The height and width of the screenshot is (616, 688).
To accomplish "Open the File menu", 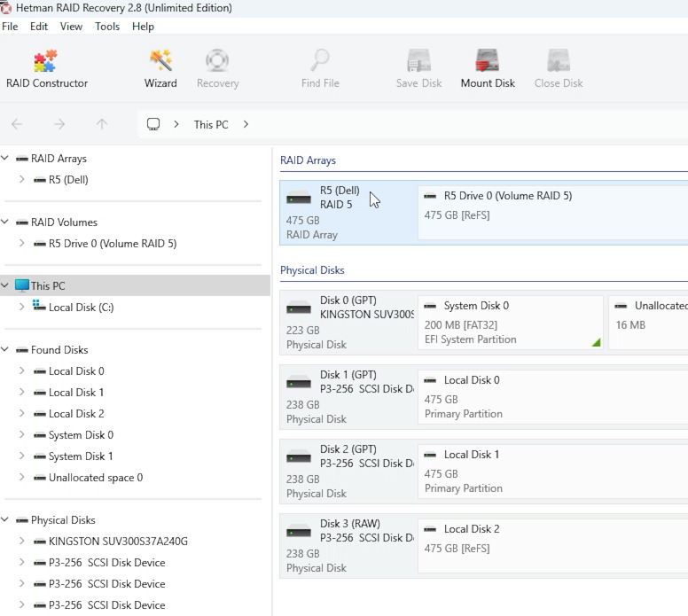I will pos(10,27).
